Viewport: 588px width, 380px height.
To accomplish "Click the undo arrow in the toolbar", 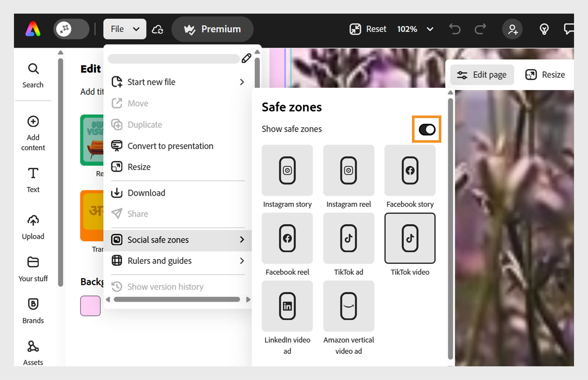I will click(x=455, y=29).
